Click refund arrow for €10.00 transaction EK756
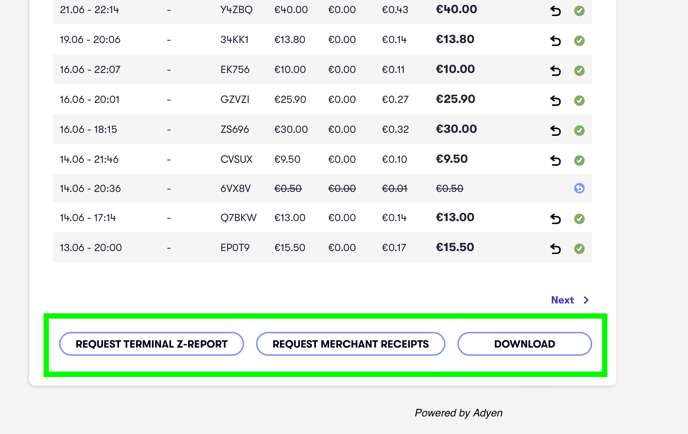Image resolution: width=688 pixels, height=434 pixels. tap(555, 71)
